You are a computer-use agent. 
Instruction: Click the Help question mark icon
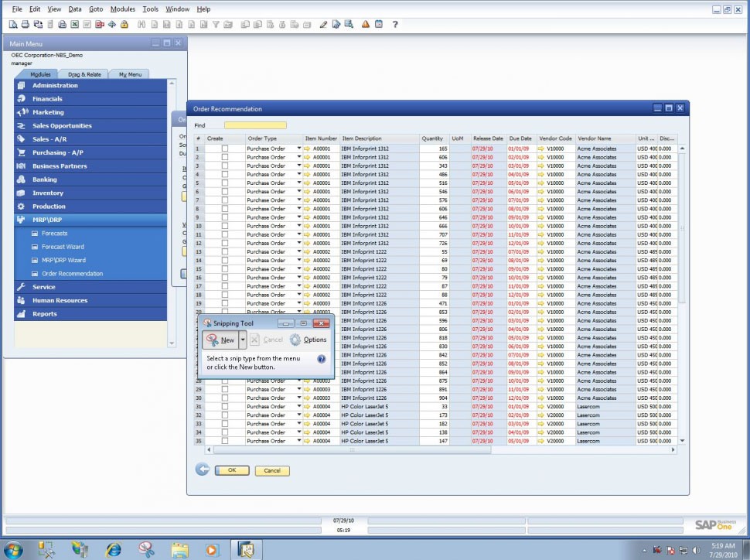pos(395,24)
